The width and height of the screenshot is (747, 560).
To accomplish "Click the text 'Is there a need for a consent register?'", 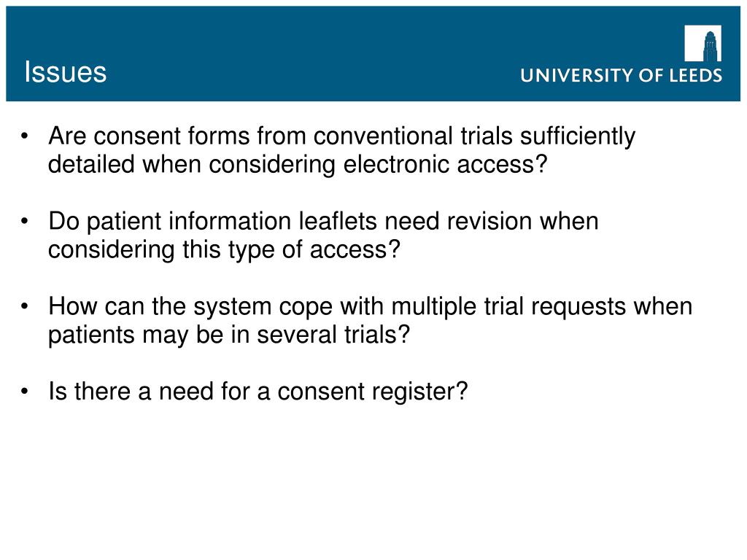I will pyautogui.click(x=258, y=392).
